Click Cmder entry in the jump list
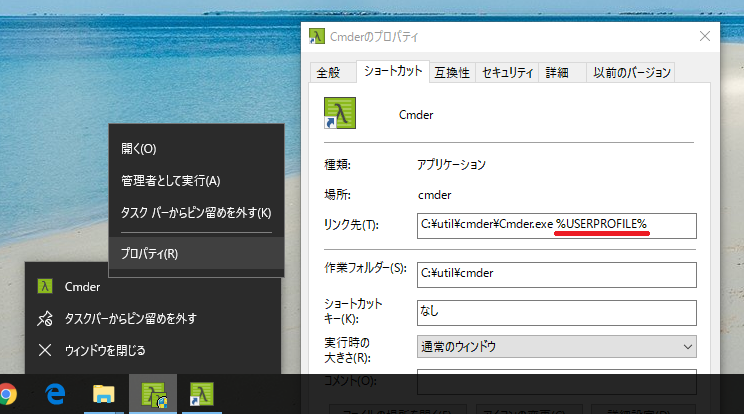The image size is (744, 414). pyautogui.click(x=153, y=286)
